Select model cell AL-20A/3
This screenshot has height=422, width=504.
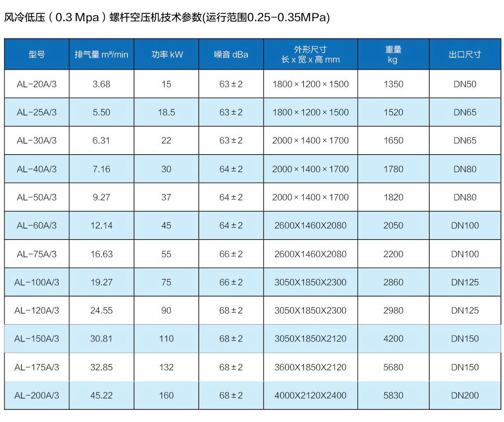tap(37, 84)
